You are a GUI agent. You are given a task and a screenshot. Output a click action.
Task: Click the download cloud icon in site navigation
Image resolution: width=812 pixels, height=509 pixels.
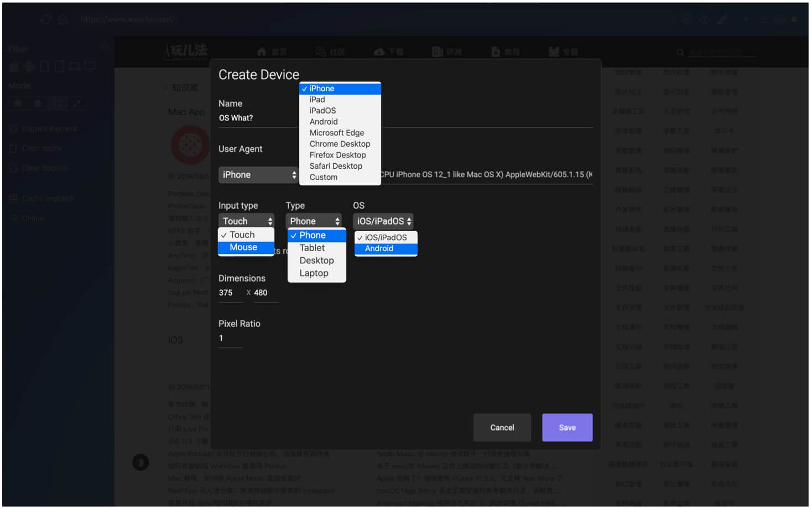pyautogui.click(x=379, y=52)
